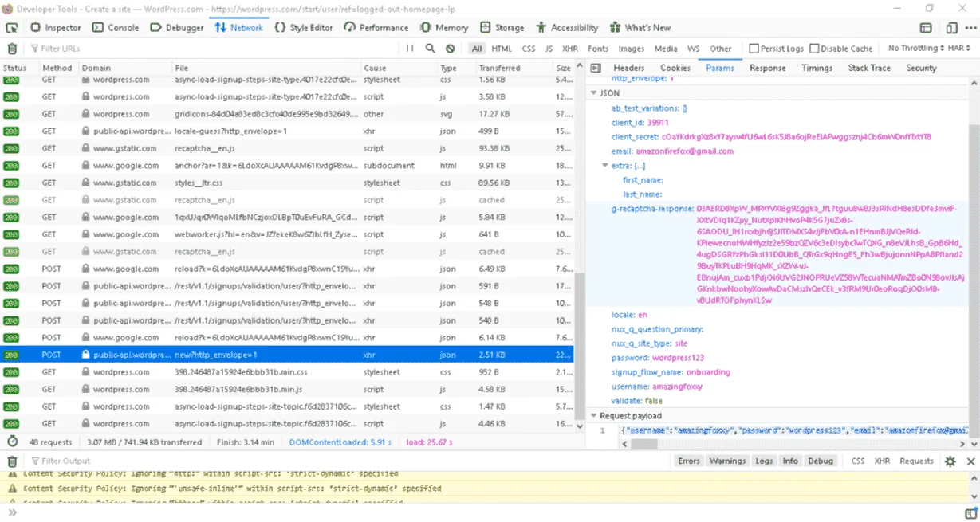
Task: Sort requests by Status column
Action: [x=19, y=68]
